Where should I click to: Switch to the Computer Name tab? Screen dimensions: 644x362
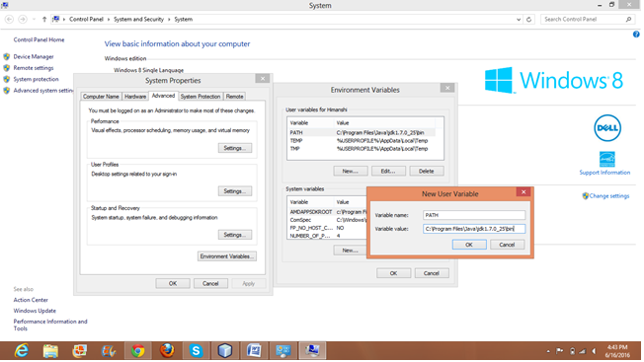point(101,97)
